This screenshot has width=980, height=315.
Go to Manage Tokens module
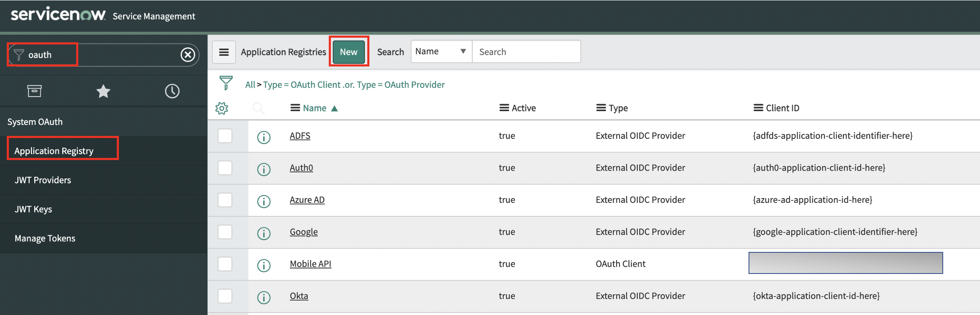pos(45,238)
